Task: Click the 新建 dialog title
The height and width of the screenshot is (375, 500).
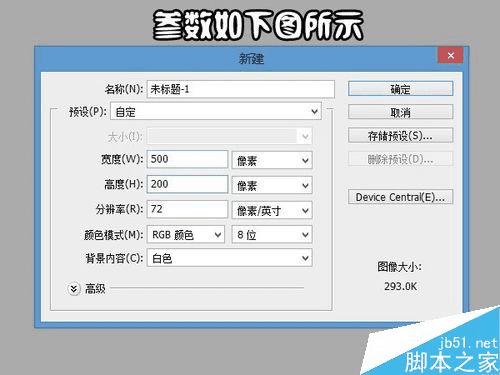Action: click(251, 59)
